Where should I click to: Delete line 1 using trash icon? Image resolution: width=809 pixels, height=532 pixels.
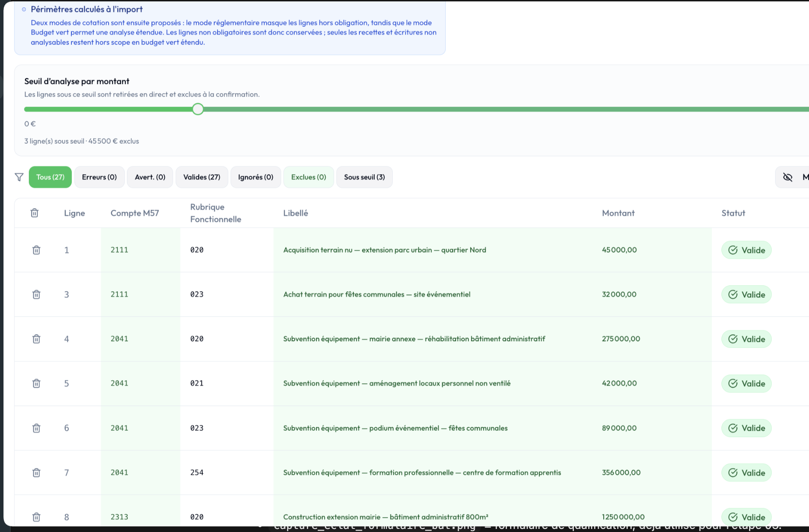(36, 250)
